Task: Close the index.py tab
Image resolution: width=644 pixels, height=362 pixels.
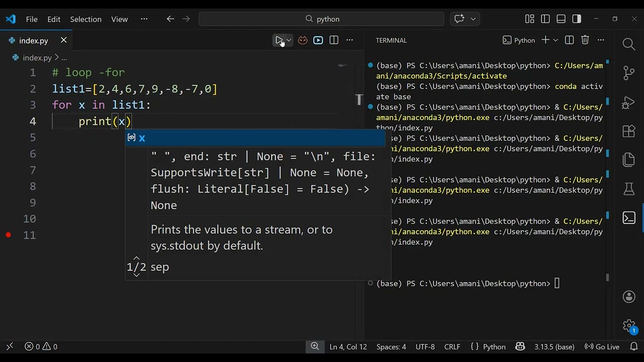Action: (63, 40)
